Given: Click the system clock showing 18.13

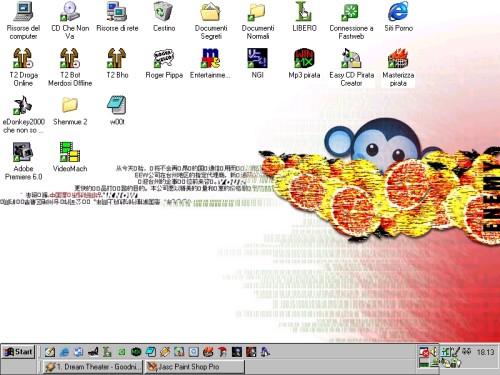Looking at the screenshot, I should [485, 352].
